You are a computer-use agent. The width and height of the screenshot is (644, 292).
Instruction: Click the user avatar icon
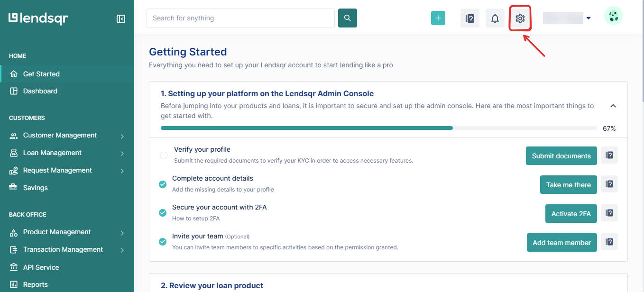coord(614,16)
